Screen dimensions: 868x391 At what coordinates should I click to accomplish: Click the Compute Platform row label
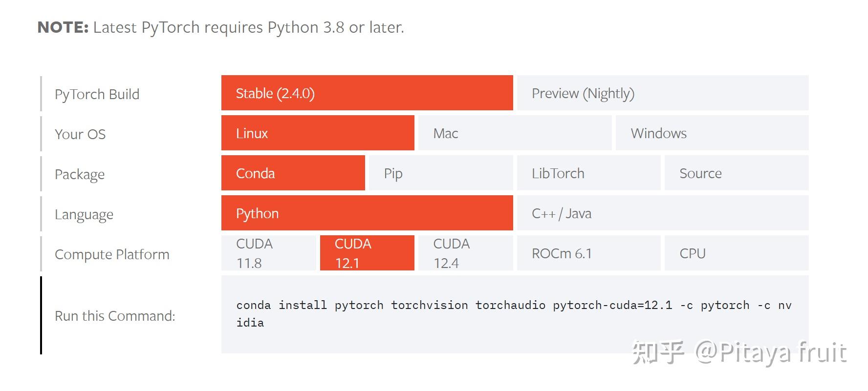pyautogui.click(x=112, y=254)
